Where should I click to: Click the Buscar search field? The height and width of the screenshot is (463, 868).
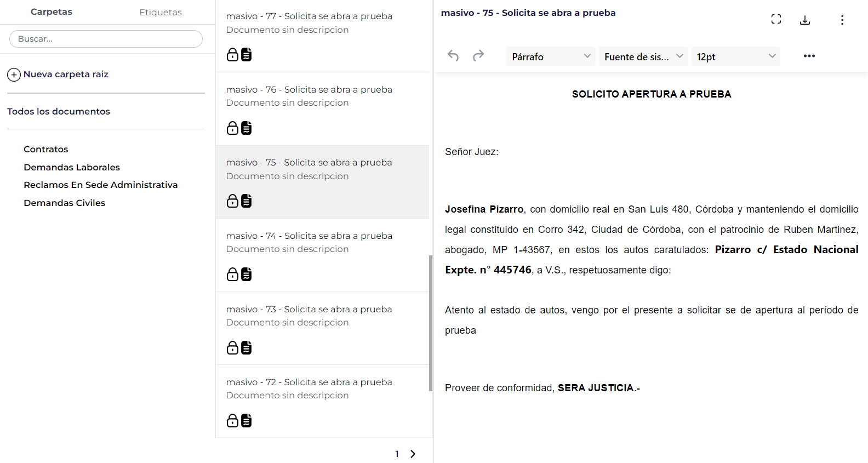pos(106,39)
